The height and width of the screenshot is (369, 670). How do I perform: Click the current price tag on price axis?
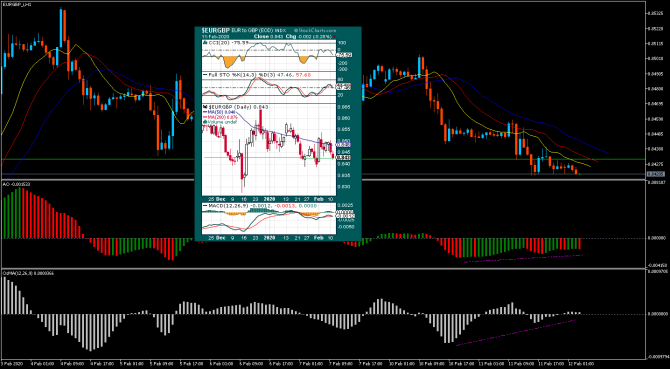coord(654,174)
